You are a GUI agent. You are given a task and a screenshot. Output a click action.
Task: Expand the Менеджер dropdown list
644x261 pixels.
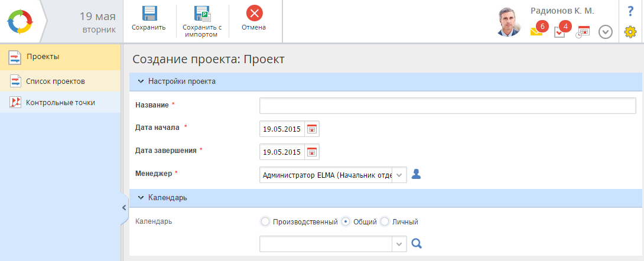399,175
